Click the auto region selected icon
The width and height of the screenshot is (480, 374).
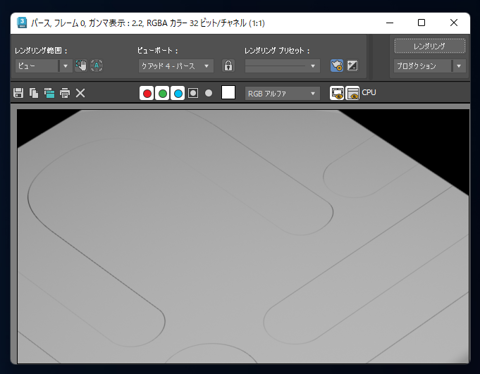tap(97, 66)
